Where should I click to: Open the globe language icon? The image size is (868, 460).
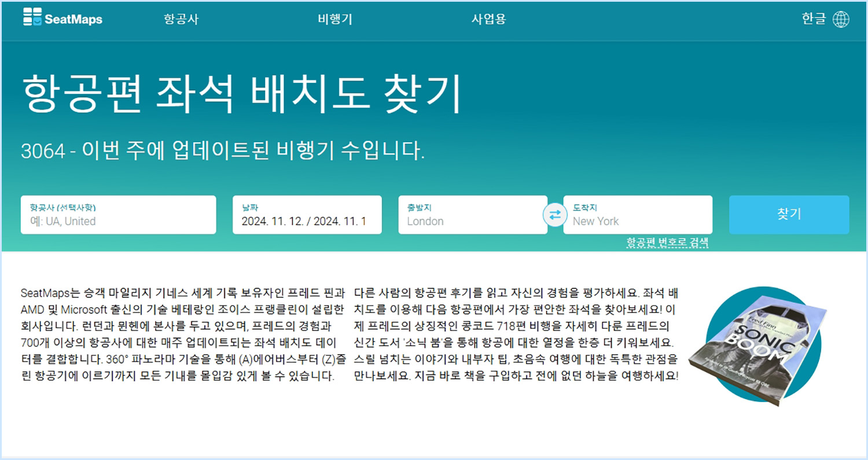click(841, 19)
